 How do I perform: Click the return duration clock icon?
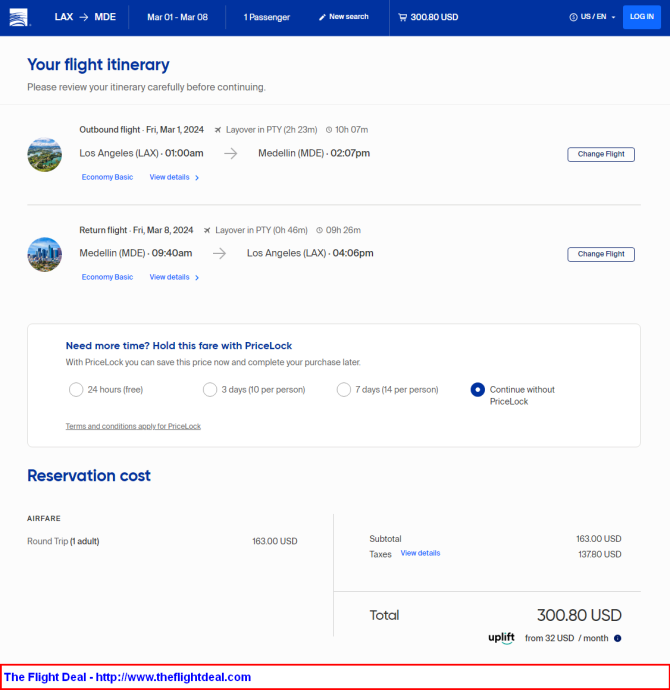point(319,230)
